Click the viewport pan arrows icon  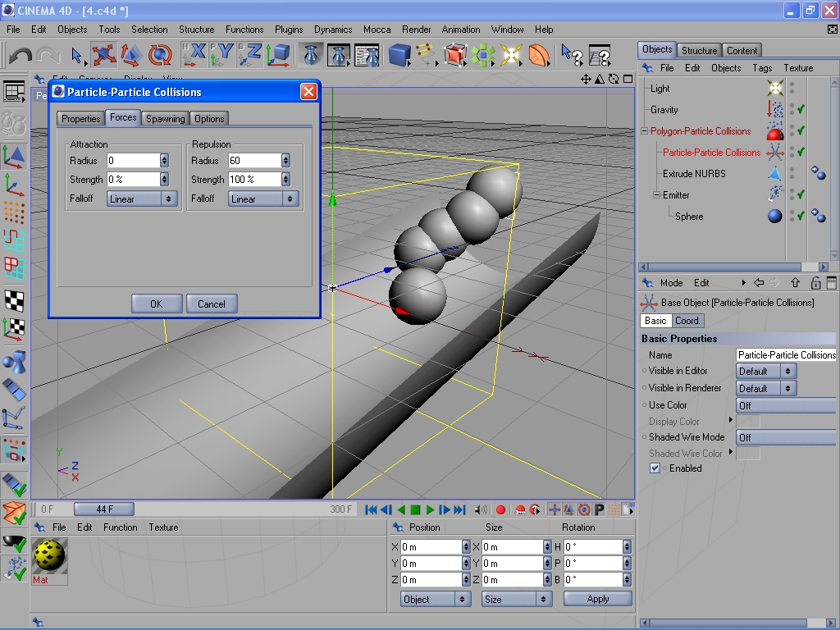(586, 80)
